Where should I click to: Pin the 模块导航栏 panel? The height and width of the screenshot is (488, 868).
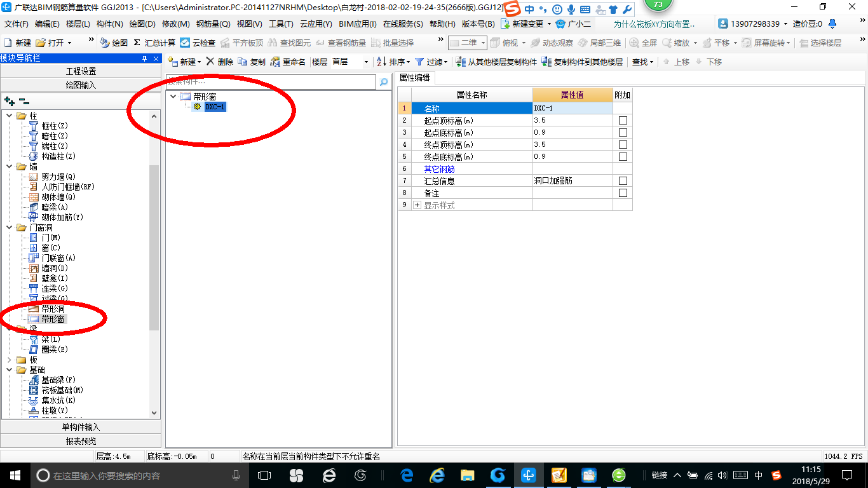coord(145,58)
